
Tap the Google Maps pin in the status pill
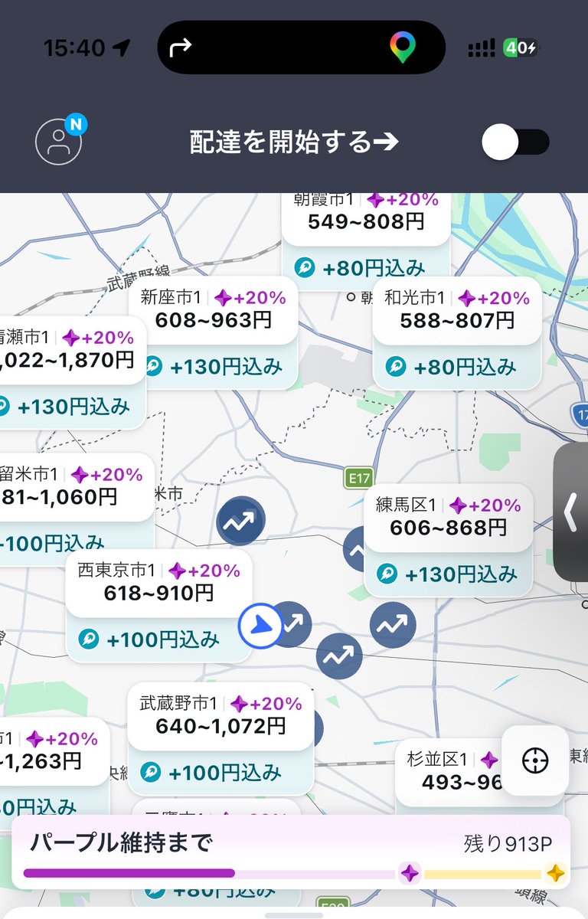[402, 47]
